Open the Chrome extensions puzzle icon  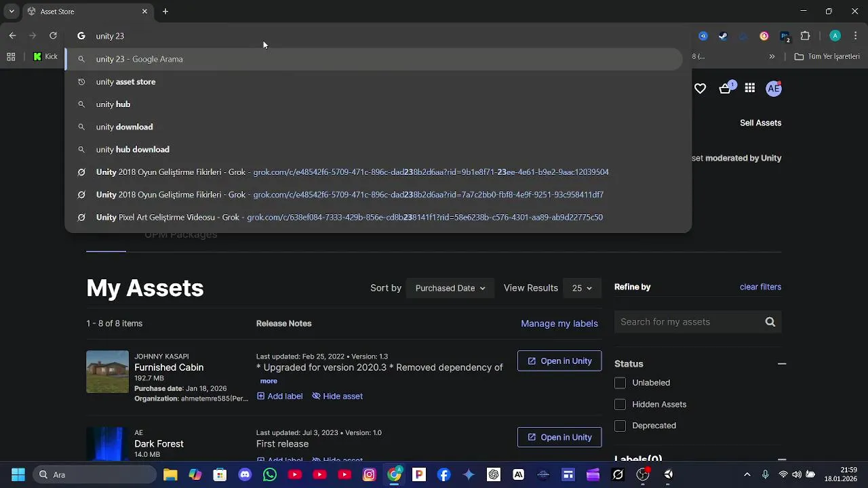click(806, 36)
